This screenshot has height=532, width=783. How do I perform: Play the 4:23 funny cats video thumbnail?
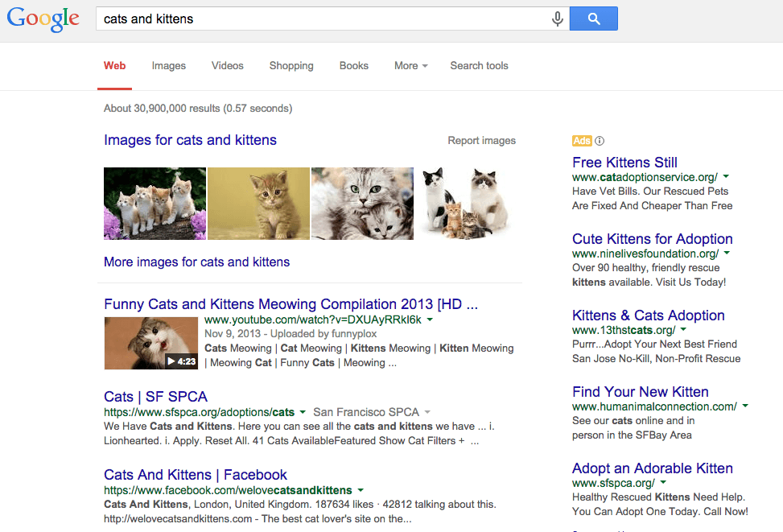pos(151,343)
